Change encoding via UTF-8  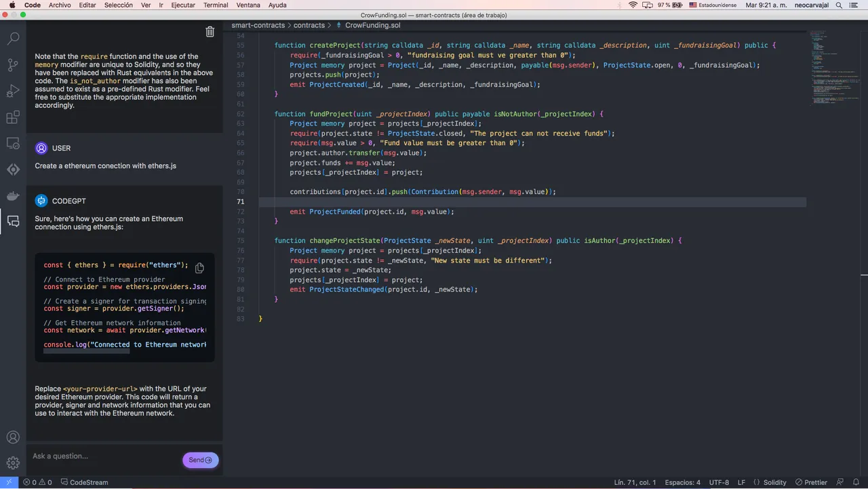[x=719, y=482]
